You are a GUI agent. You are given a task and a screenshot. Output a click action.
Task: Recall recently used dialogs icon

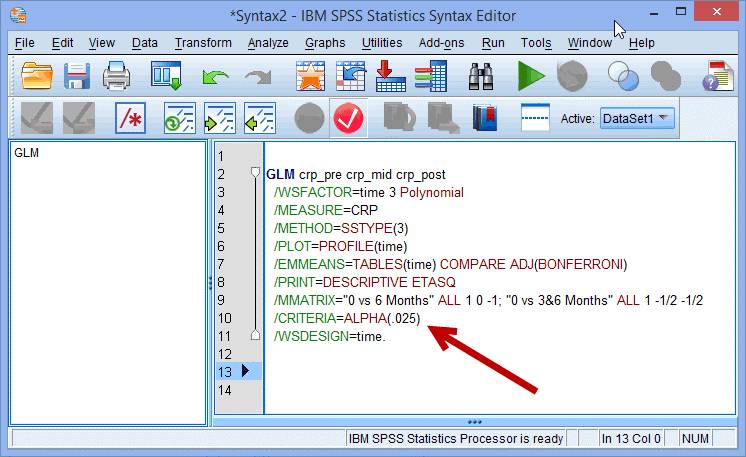coord(167,76)
